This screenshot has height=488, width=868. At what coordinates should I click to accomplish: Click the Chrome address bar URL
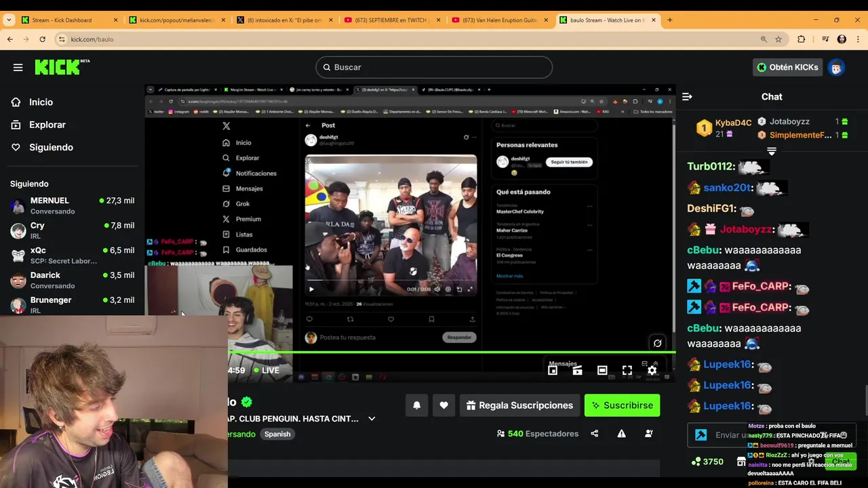click(92, 39)
